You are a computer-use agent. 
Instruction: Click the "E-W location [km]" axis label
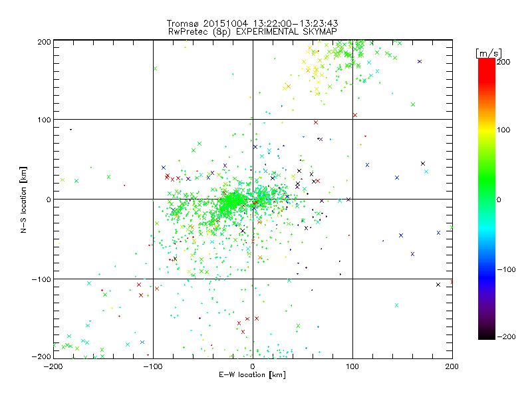[x=252, y=374]
